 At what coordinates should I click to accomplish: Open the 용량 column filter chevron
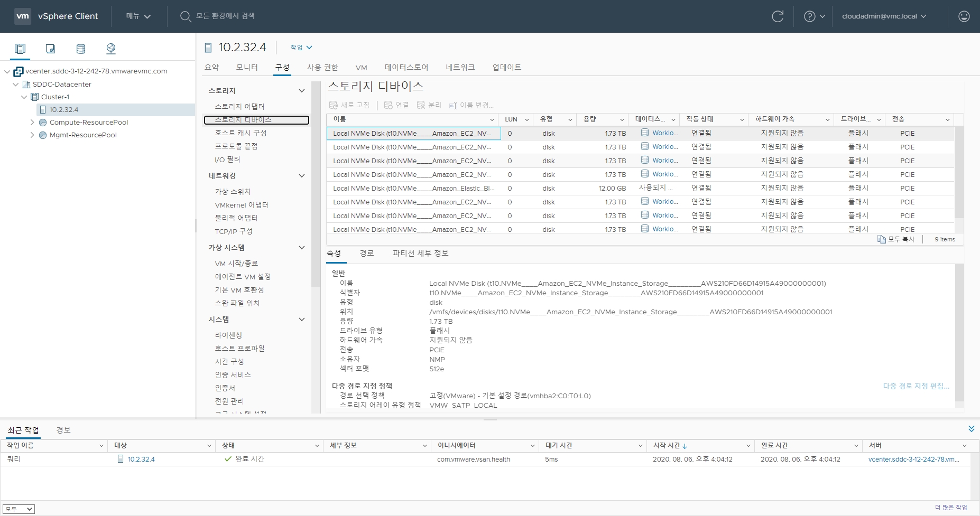pos(622,120)
